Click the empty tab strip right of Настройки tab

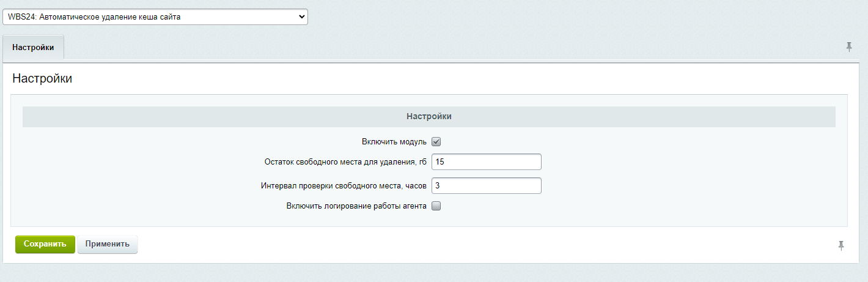click(x=428, y=48)
